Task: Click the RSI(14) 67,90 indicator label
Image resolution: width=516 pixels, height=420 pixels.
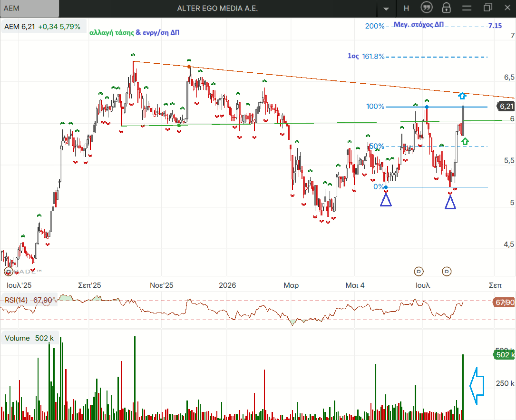Action: [29, 300]
